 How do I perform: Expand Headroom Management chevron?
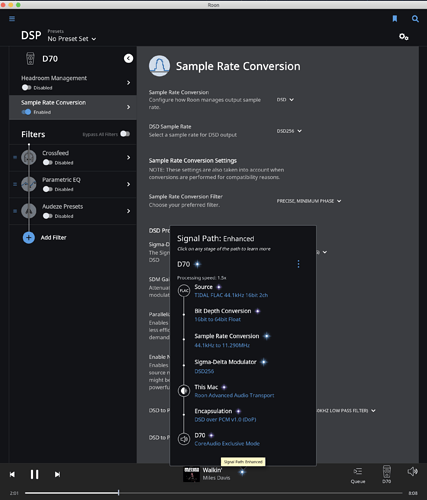tap(129, 83)
